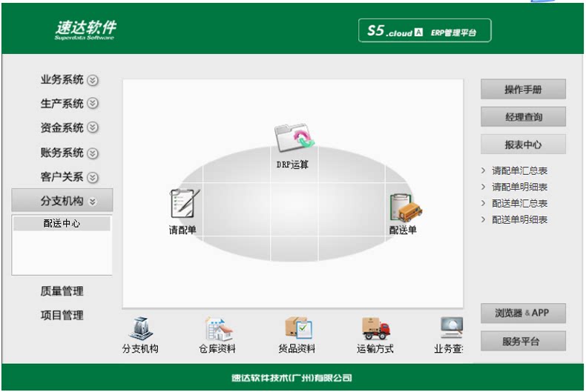Image resolution: width=586 pixels, height=392 pixels.
Task: Open the 分支机构 building icon
Action: coord(141,328)
